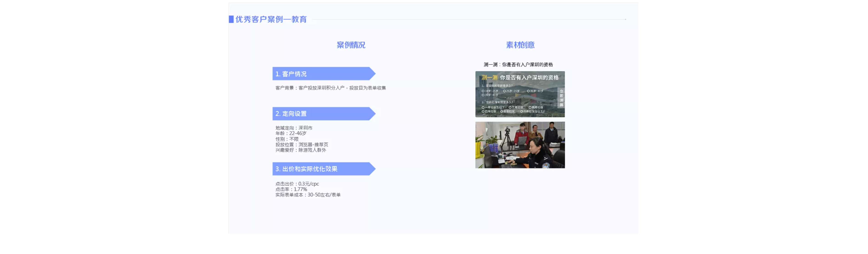Click the 立即测算 button in the ad
Viewport: 868px width, 254px height.
pos(561,98)
